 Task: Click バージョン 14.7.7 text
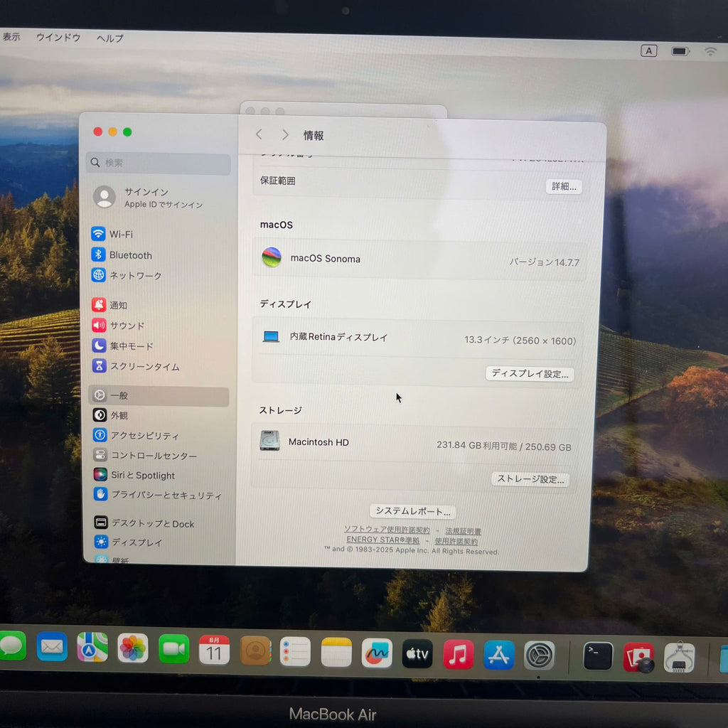point(544,262)
